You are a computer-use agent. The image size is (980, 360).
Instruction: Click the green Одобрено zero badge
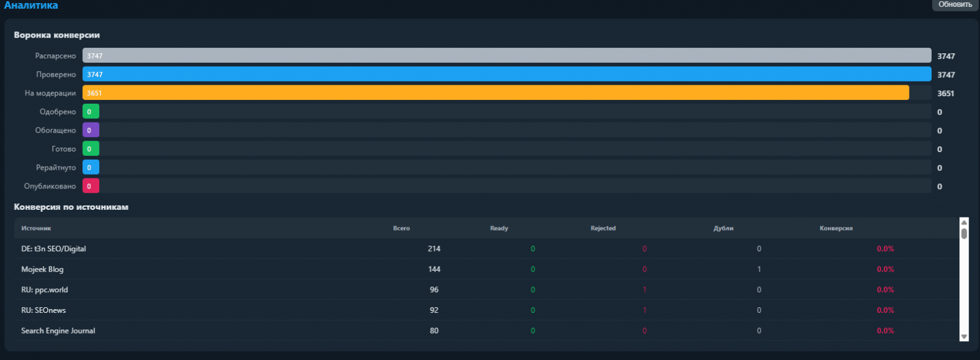[90, 111]
